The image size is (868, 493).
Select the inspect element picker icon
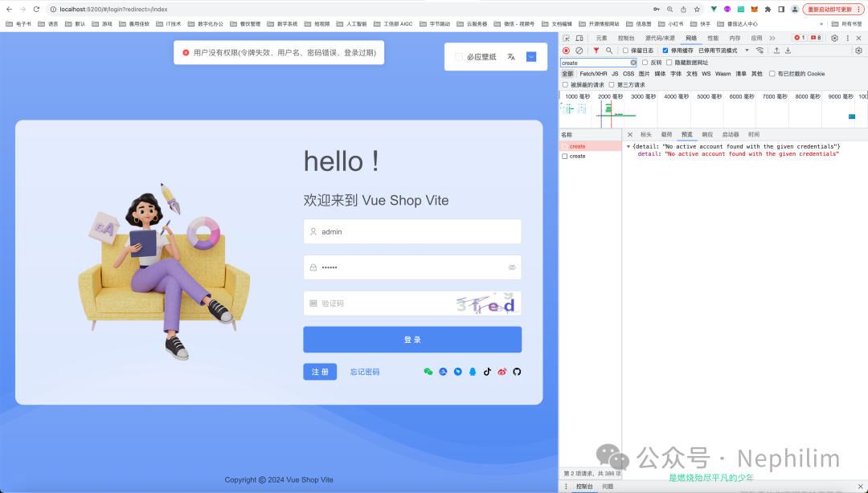click(x=566, y=39)
